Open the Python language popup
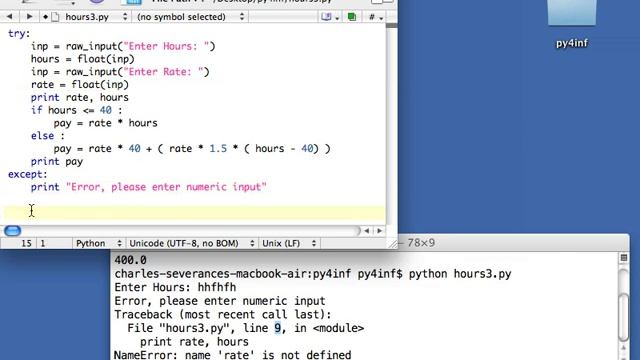 pos(99,243)
